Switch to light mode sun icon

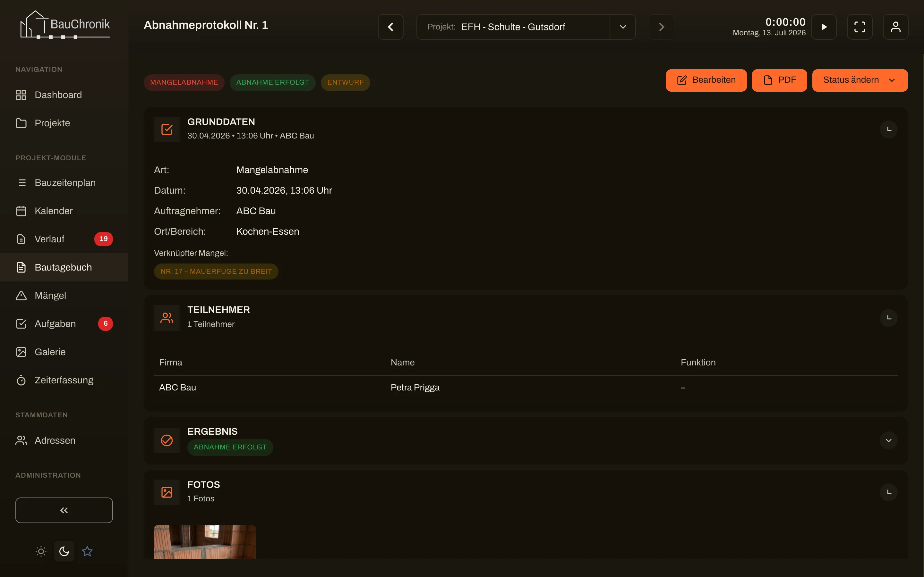[x=41, y=551]
